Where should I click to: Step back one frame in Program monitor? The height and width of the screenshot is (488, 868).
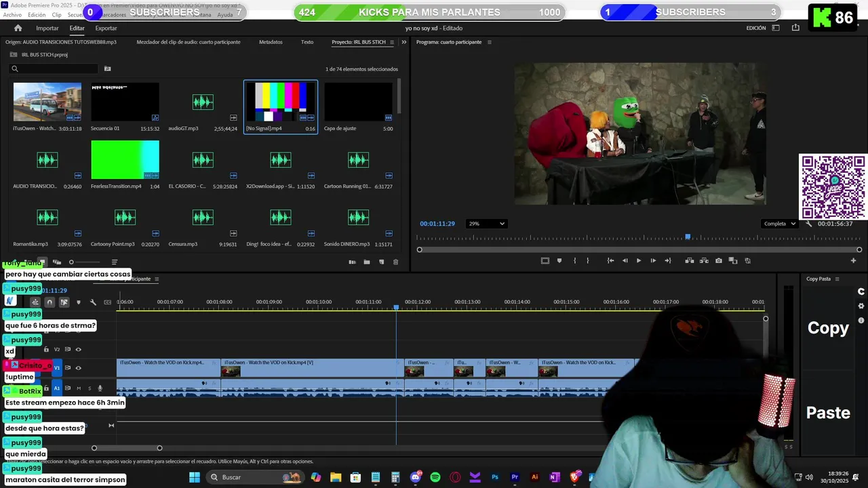pos(625,260)
